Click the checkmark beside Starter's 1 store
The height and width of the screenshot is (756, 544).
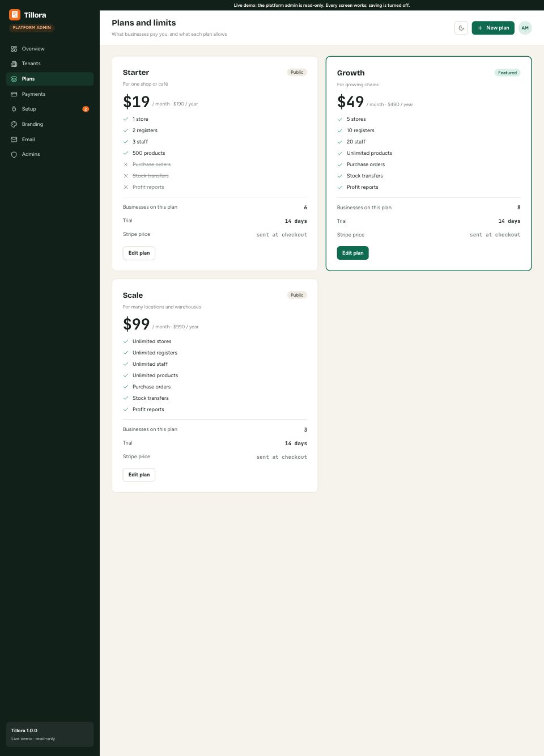click(x=126, y=119)
